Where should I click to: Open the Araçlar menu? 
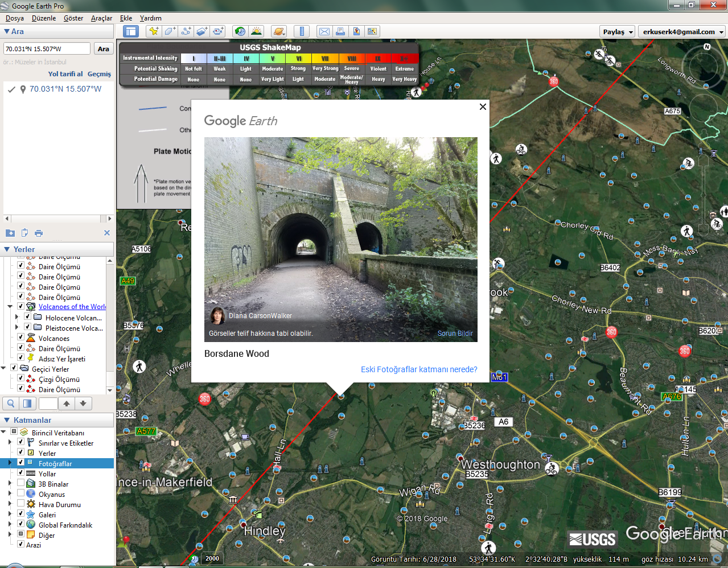(x=101, y=18)
